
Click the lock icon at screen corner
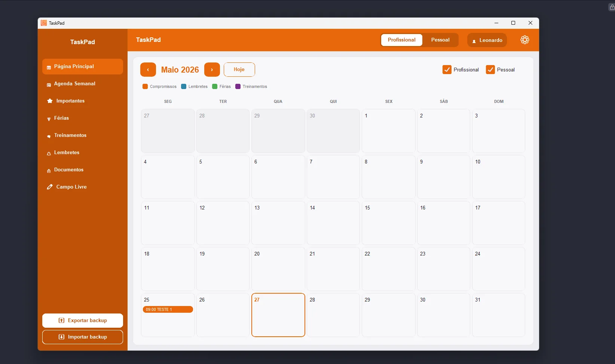coord(612,7)
